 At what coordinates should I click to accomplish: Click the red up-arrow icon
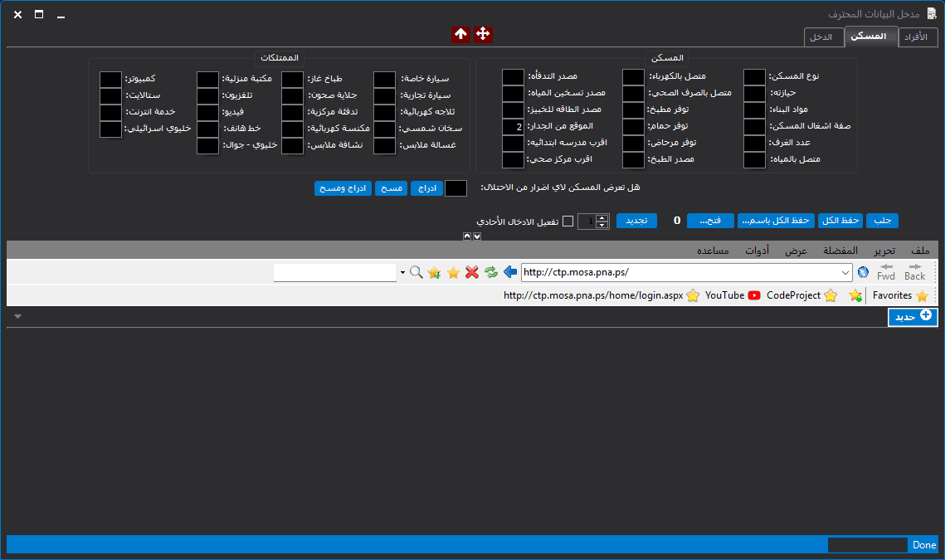pyautogui.click(x=460, y=34)
